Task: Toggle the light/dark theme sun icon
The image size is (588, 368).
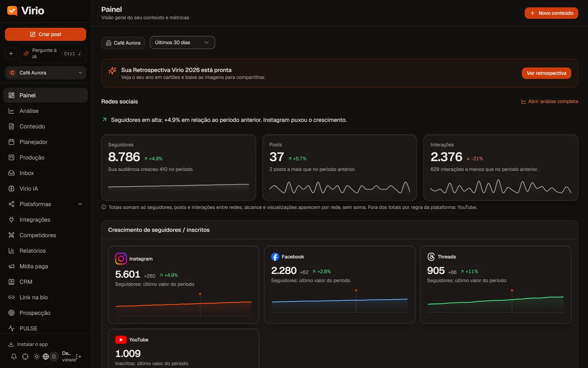Action: pyautogui.click(x=37, y=357)
